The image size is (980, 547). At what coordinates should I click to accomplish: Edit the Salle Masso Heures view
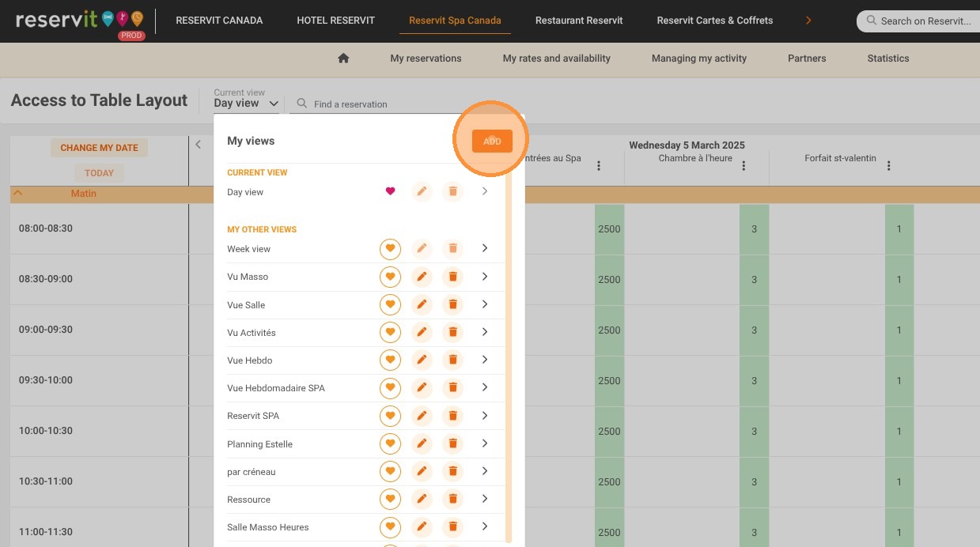[422, 526]
